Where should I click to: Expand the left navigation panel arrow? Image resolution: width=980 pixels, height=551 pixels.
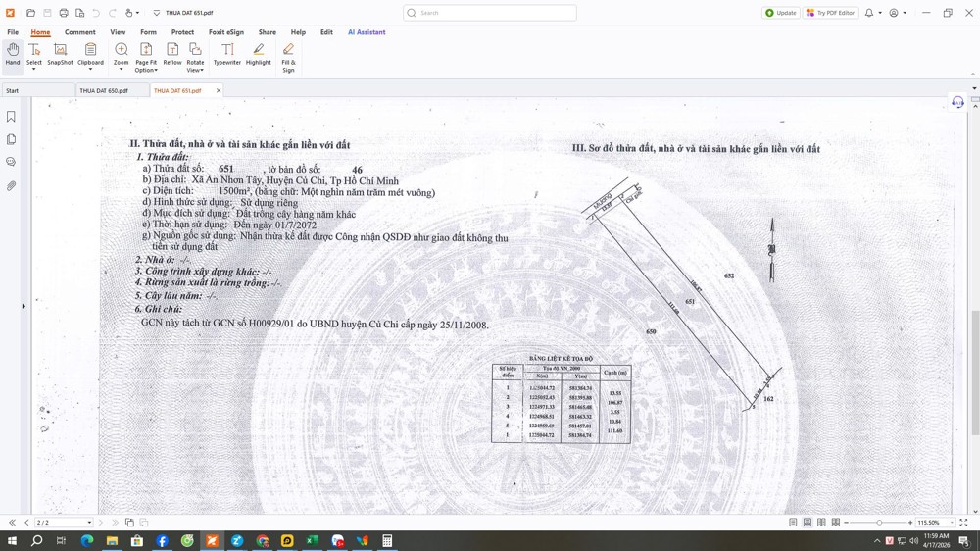click(x=24, y=306)
